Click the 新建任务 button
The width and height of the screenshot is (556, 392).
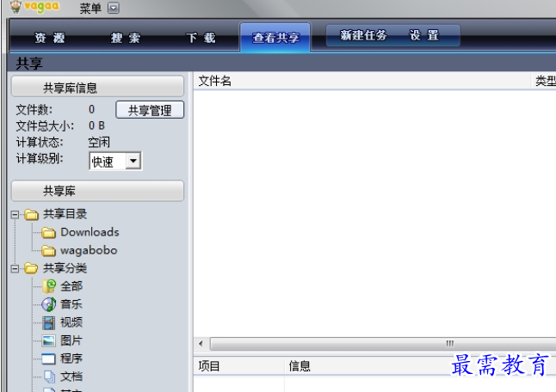363,35
